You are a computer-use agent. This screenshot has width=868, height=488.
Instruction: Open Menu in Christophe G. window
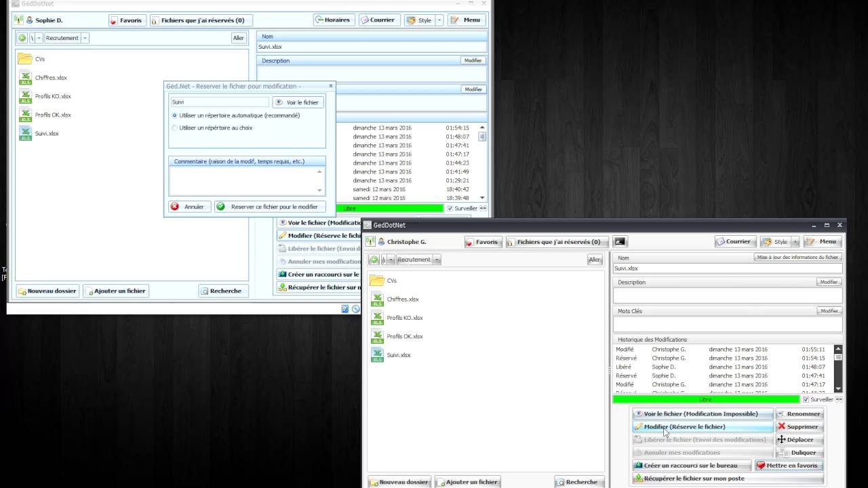pyautogui.click(x=823, y=241)
